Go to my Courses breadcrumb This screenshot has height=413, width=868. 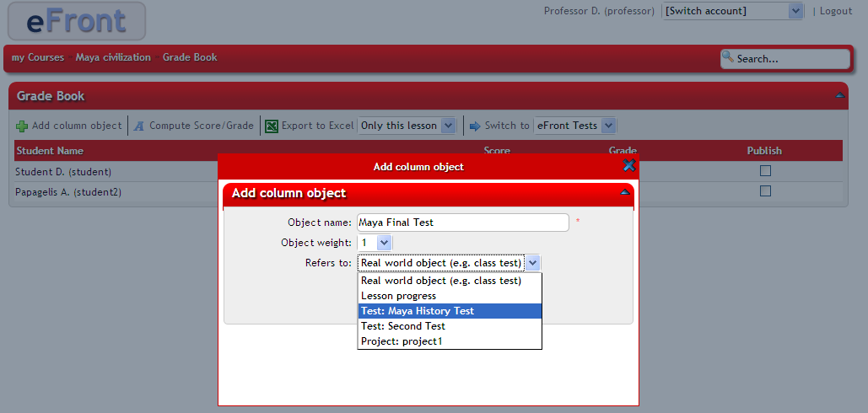coord(38,57)
